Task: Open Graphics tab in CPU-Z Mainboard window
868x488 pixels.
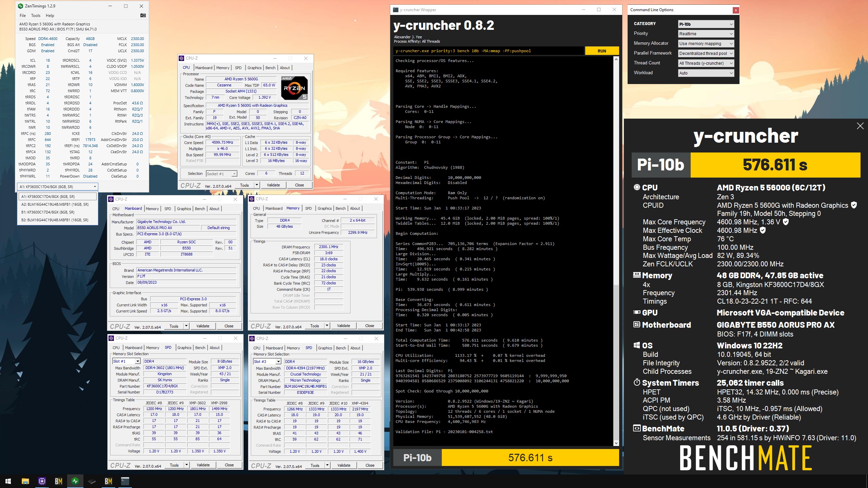Action: coord(184,209)
